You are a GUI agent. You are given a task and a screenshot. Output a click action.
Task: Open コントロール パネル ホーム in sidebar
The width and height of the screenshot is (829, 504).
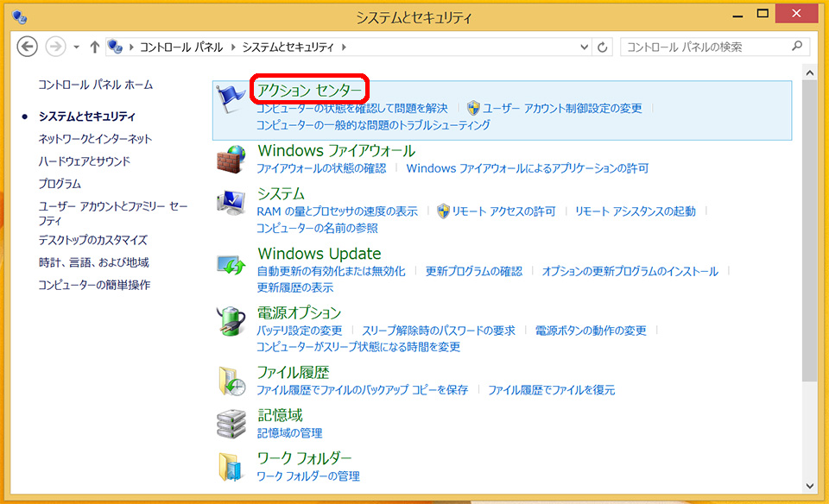pyautogui.click(x=95, y=85)
